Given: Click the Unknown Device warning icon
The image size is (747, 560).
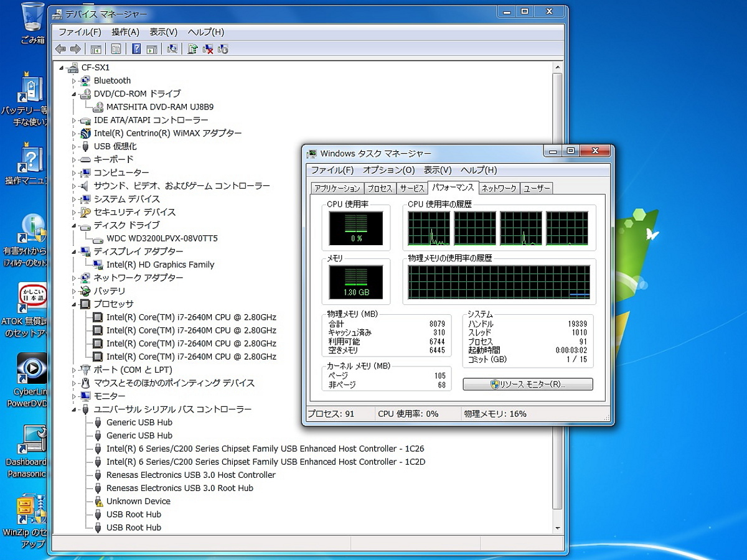Looking at the screenshot, I should point(97,501).
